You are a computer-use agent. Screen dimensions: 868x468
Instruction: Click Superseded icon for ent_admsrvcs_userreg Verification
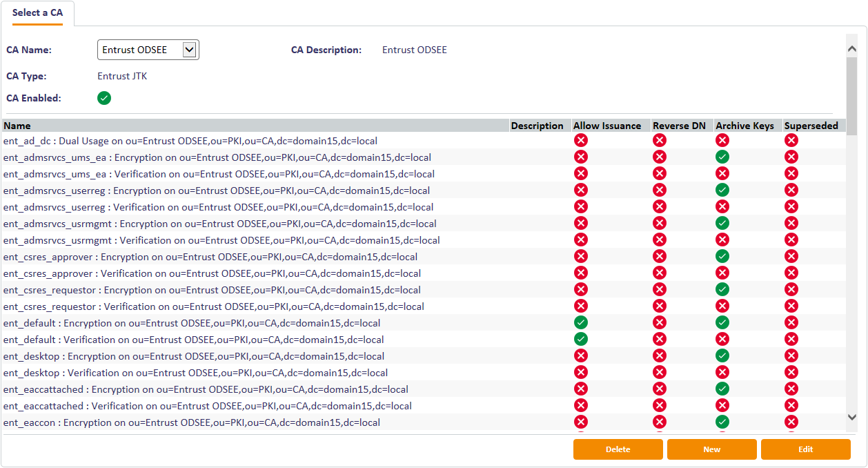[791, 206]
